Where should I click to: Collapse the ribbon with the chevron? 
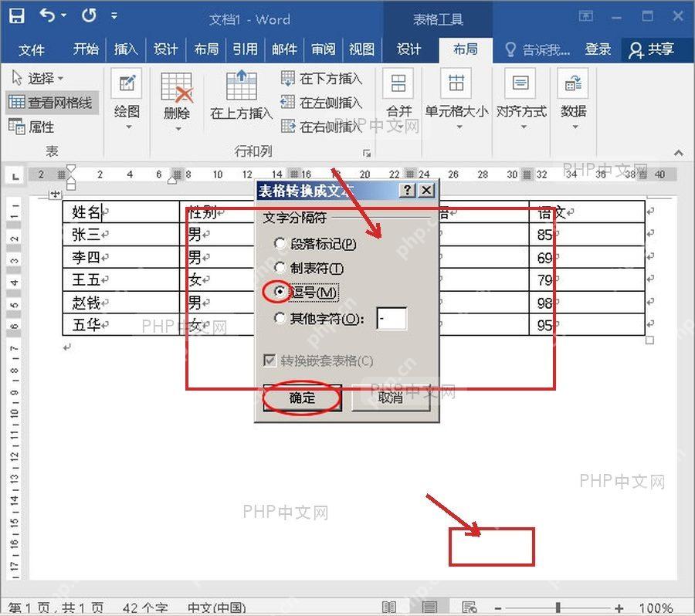pos(678,153)
